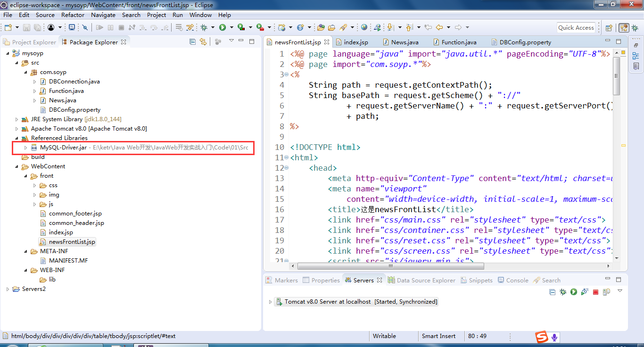
Task: Click the Last Edit Location icon
Action: [428, 27]
